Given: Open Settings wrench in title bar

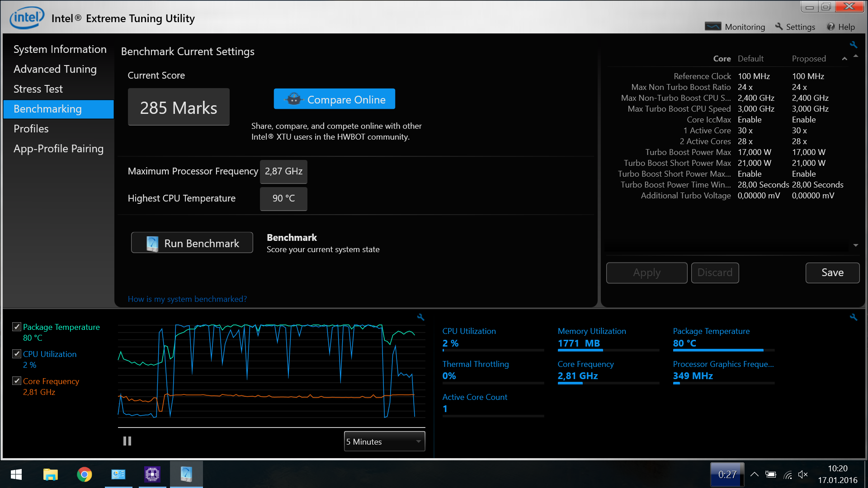Looking at the screenshot, I should [779, 27].
